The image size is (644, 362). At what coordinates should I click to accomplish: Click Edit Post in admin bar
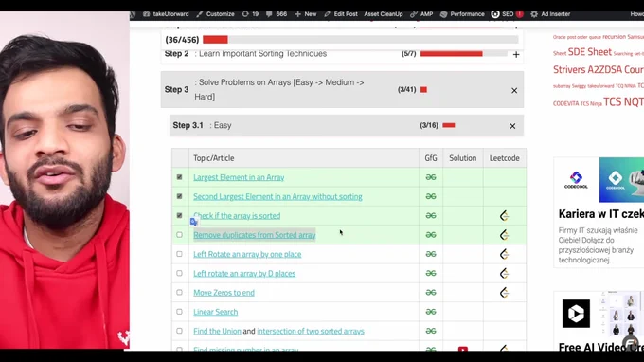[x=341, y=14]
